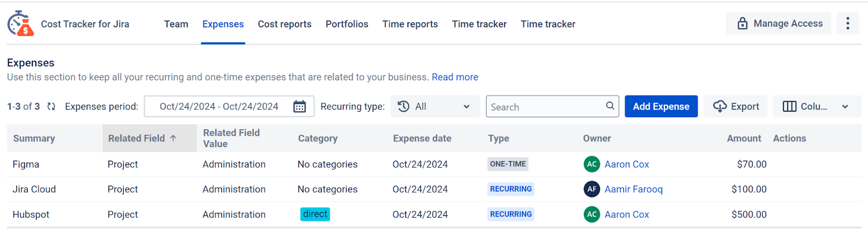Click the sort arrow on the Related Field column
Image resolution: width=868 pixels, height=236 pixels.
173,138
